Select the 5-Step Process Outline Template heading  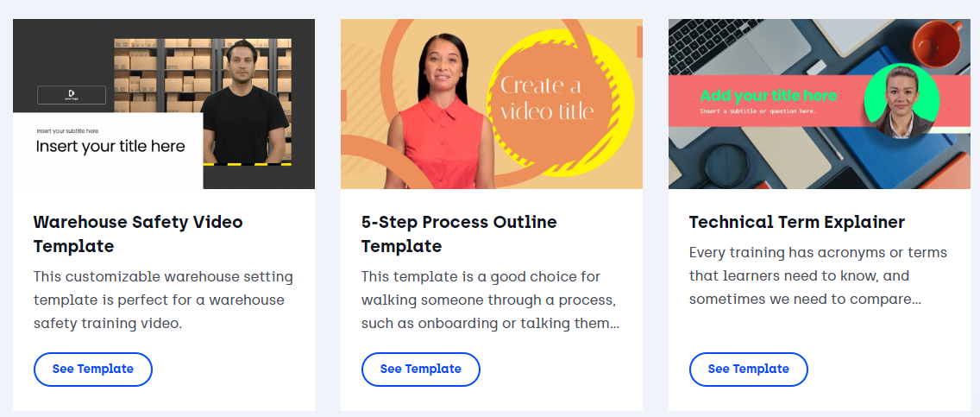[x=459, y=234]
